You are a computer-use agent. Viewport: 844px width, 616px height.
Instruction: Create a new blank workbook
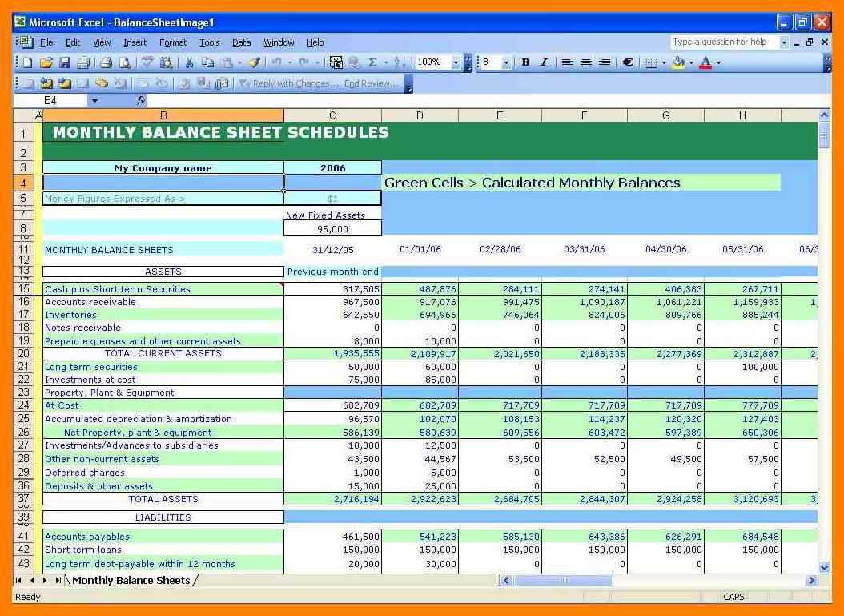click(x=27, y=62)
